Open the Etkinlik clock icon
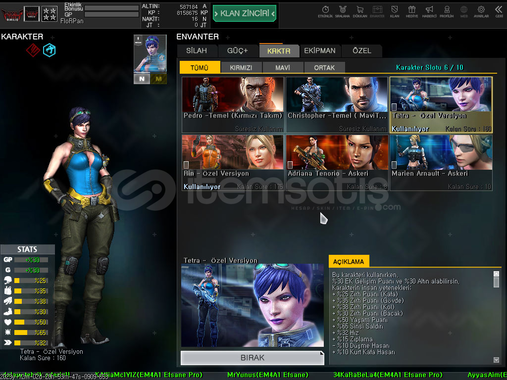Viewport: 507px width, 380px height. tap(325, 11)
